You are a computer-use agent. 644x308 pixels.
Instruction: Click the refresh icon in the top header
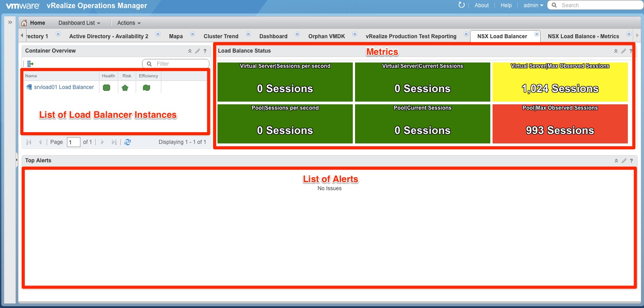461,5
